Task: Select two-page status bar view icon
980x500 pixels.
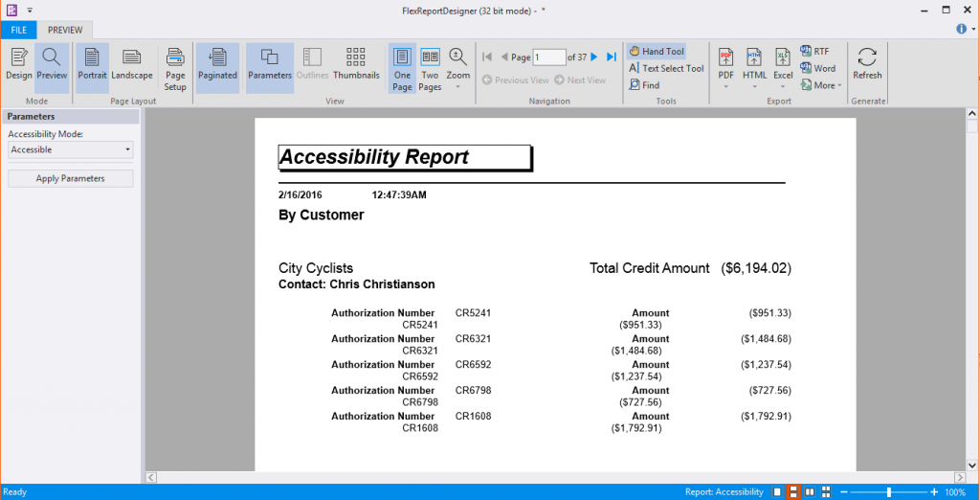Action: [810, 492]
